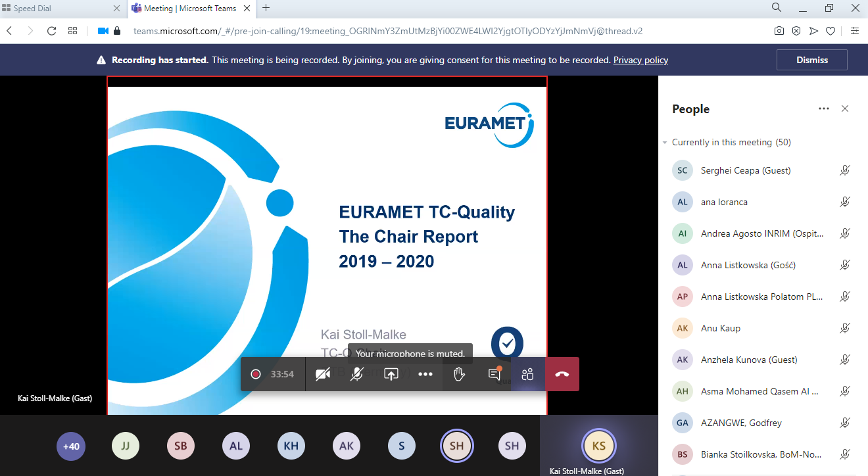Show the meeting conversation chat

(494, 374)
